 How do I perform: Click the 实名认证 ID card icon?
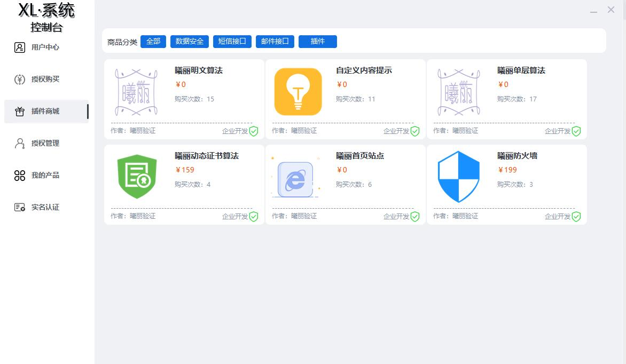click(x=19, y=208)
